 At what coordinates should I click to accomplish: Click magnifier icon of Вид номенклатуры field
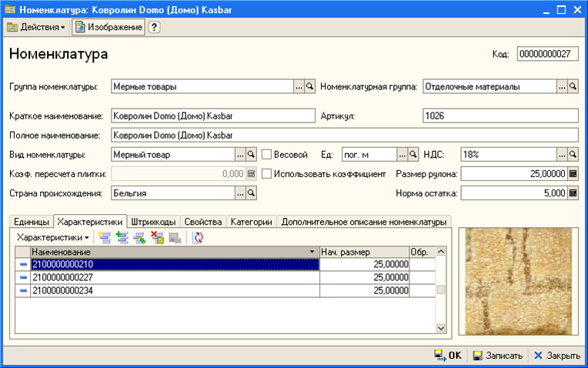(251, 155)
